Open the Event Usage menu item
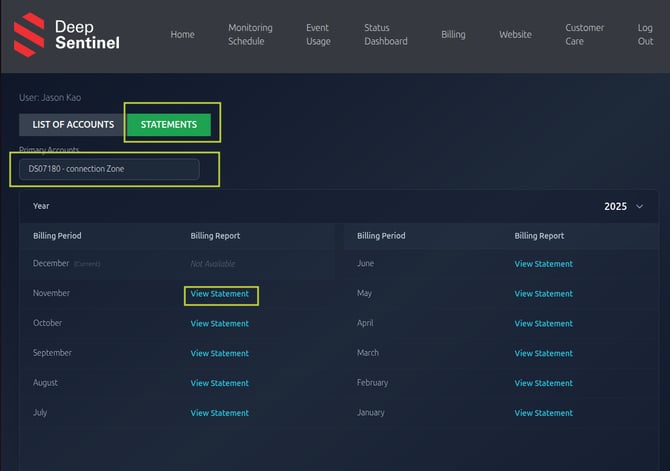Viewport: 670px width, 471px height. [317, 34]
